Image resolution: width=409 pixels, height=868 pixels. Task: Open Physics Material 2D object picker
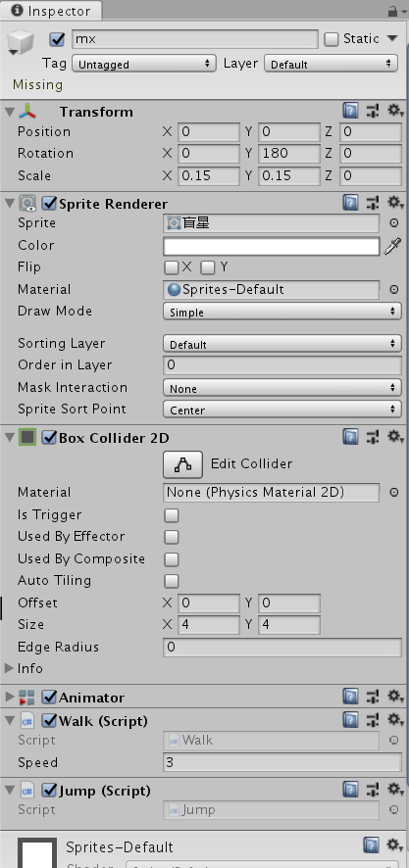tap(393, 492)
